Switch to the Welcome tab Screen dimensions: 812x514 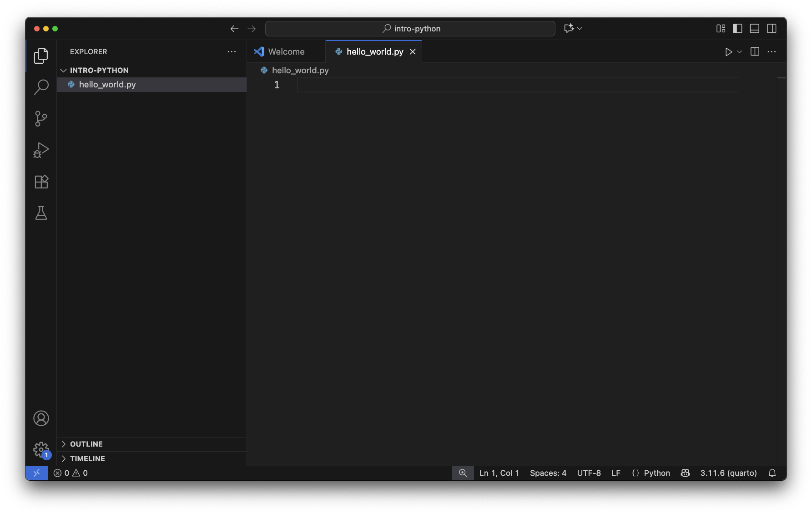click(x=286, y=52)
